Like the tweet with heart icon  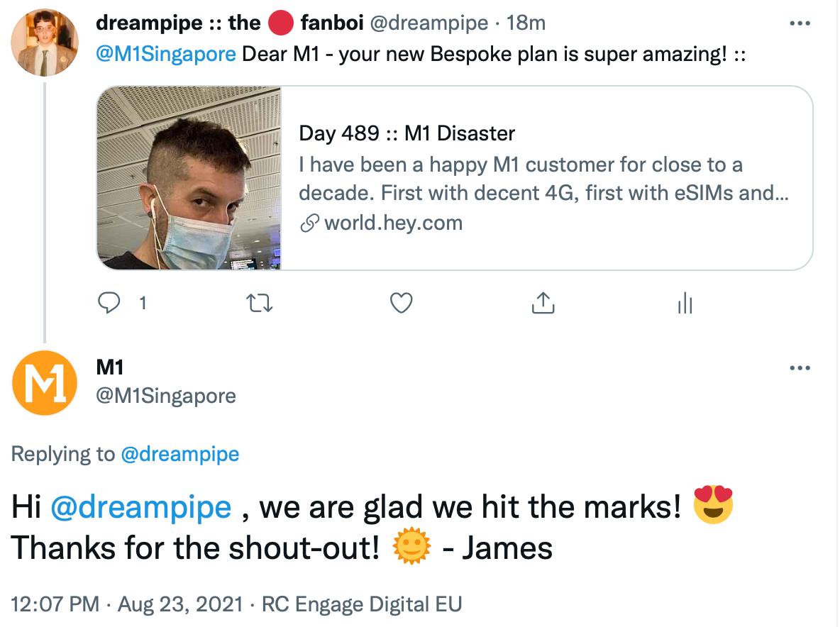pyautogui.click(x=402, y=304)
